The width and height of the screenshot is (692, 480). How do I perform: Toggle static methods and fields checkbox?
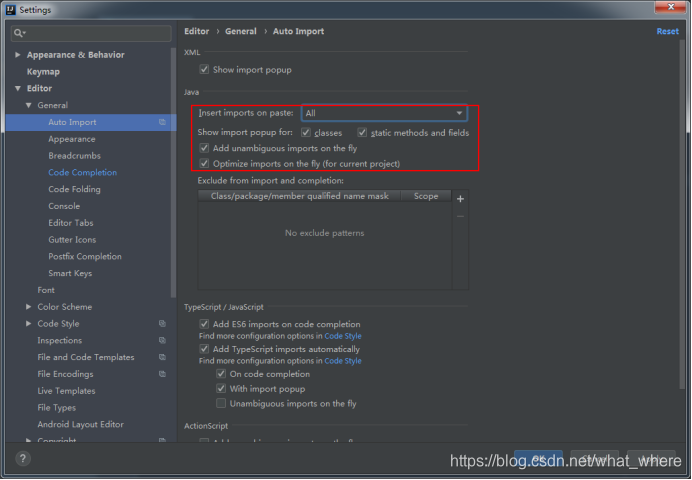click(x=362, y=132)
